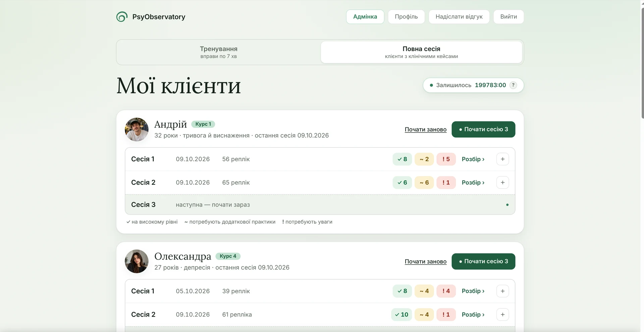Click red ! 5 badge in Andriy's Session 1
The width and height of the screenshot is (644, 332).
click(446, 159)
